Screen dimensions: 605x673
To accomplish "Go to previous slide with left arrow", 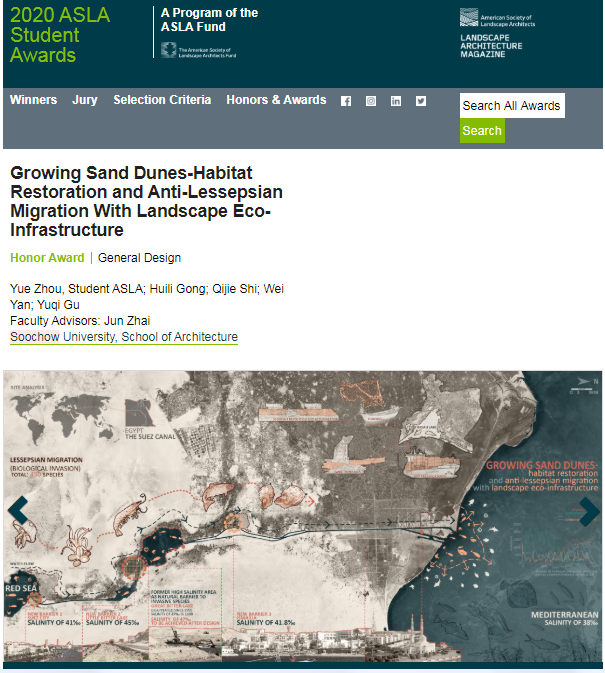I will point(17,511).
